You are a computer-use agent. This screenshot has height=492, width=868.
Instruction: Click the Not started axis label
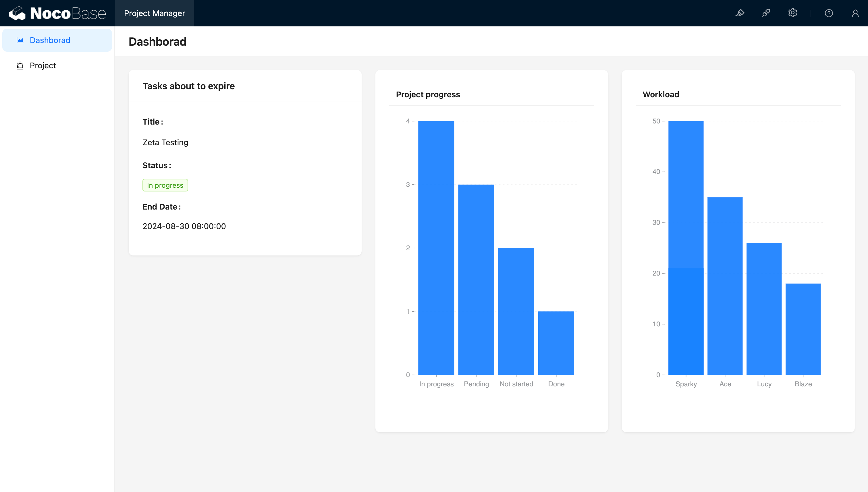[x=516, y=384]
